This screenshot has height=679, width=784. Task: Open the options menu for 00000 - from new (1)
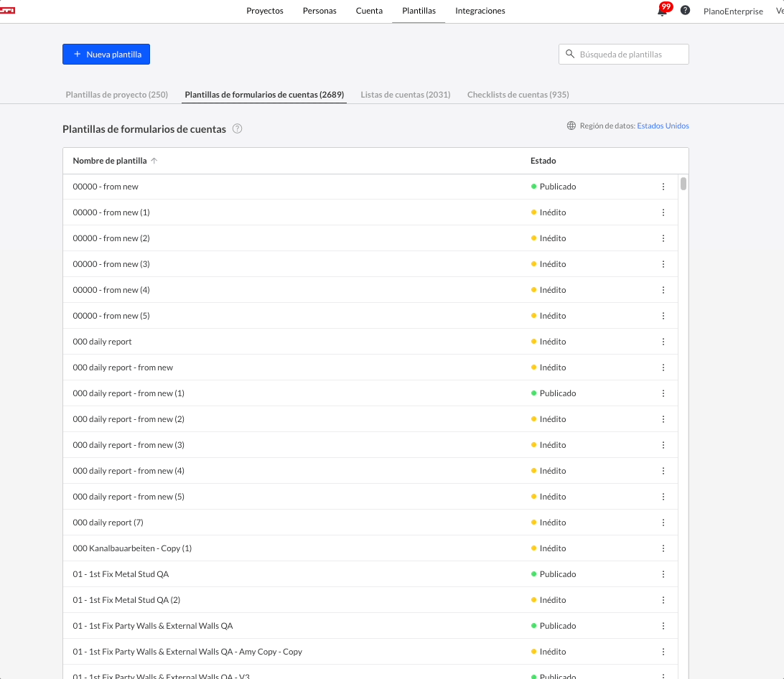(x=663, y=212)
